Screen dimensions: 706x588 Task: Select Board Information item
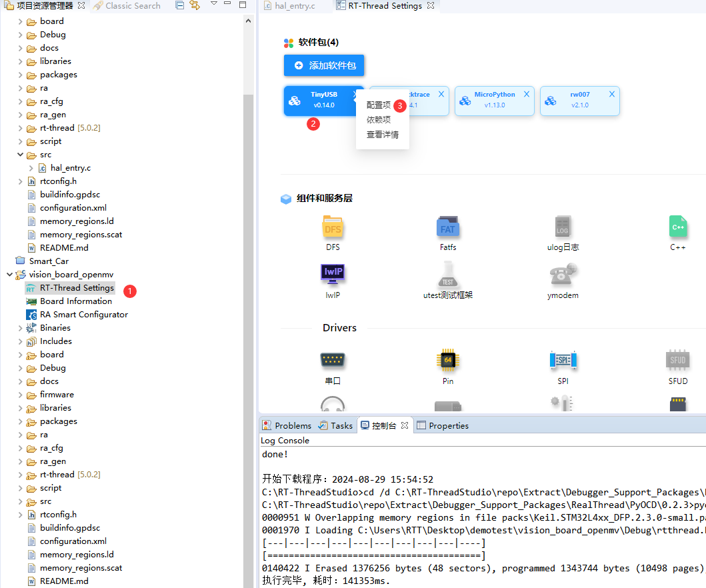pos(75,301)
